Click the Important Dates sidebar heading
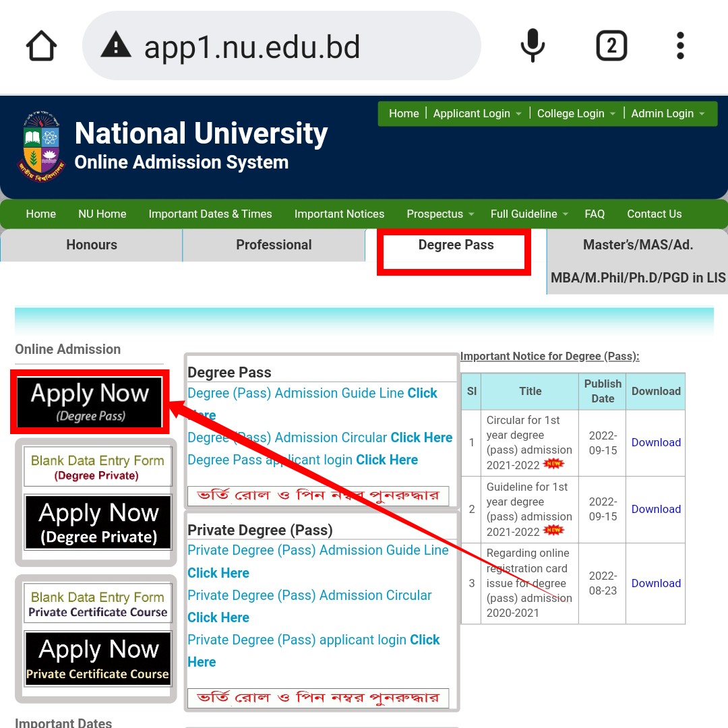 click(63, 723)
